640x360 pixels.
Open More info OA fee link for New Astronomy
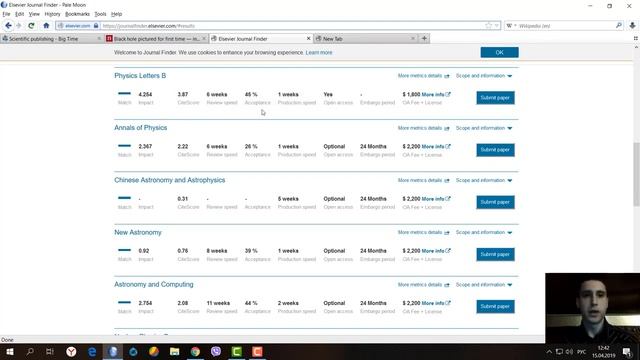(x=436, y=251)
